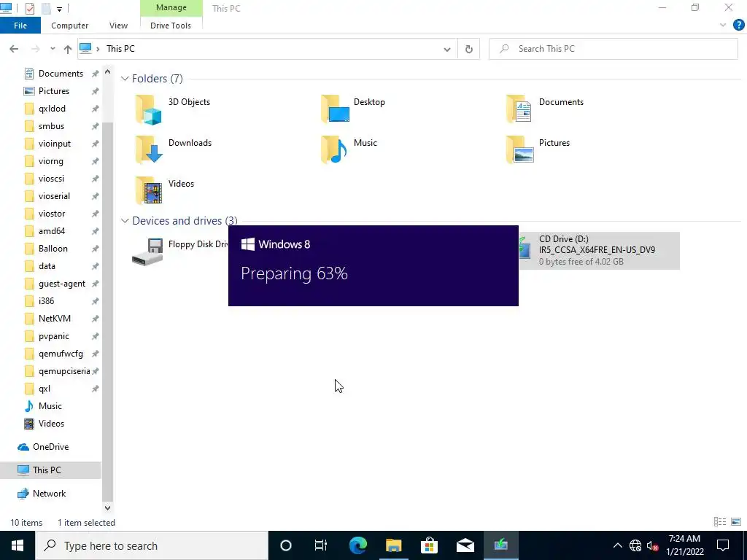Image resolution: width=747 pixels, height=560 pixels.
Task: Open Customize Quick Access Toolbar dropdown
Action: tap(59, 9)
